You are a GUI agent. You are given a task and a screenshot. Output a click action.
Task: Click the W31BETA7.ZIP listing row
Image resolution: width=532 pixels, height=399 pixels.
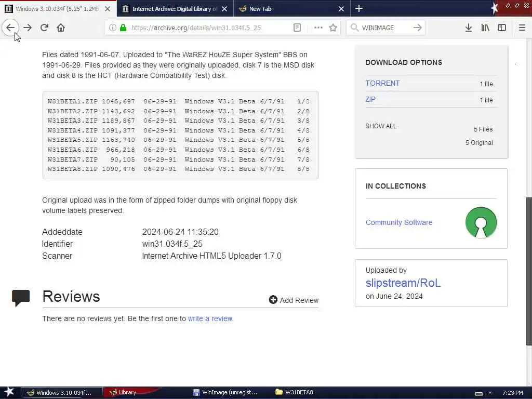[179, 159]
